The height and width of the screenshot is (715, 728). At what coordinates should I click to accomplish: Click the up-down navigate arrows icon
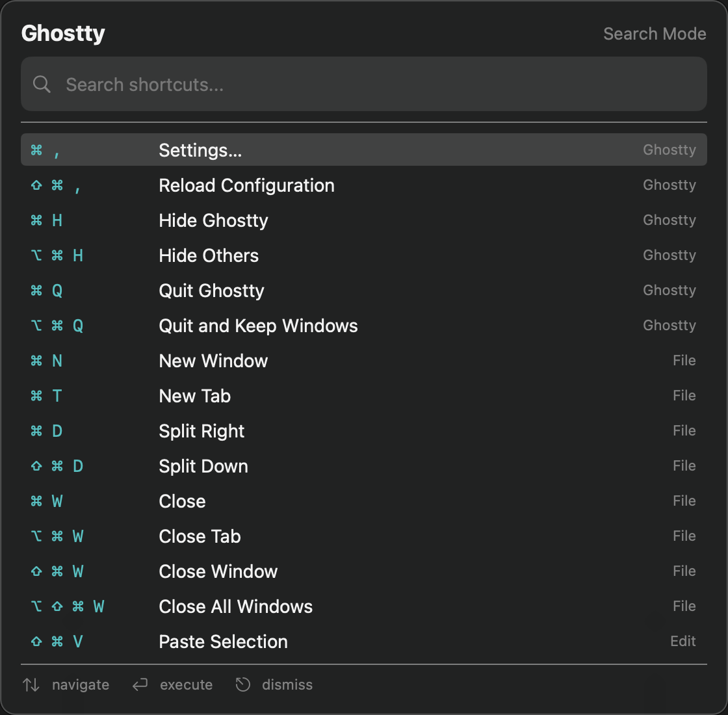31,685
